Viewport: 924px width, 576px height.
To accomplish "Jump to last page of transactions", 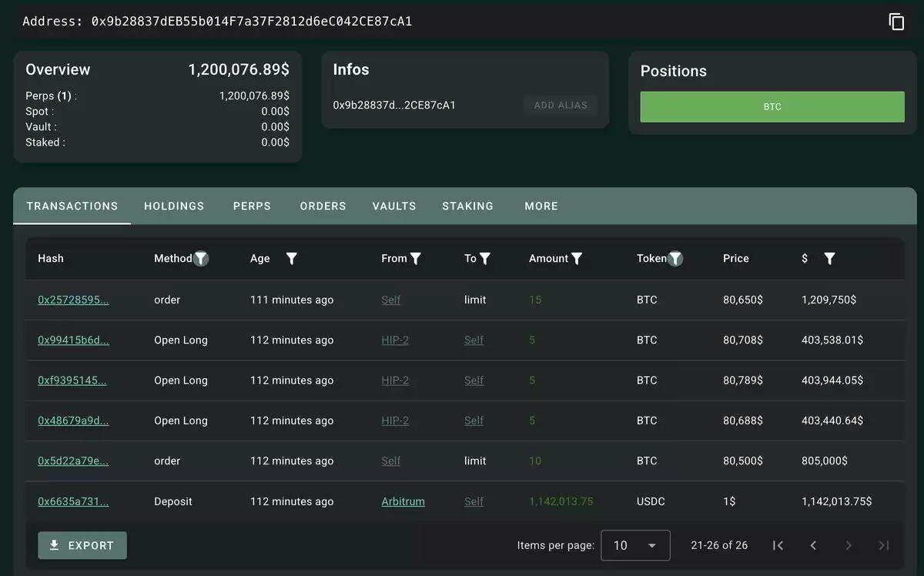I will click(x=884, y=545).
